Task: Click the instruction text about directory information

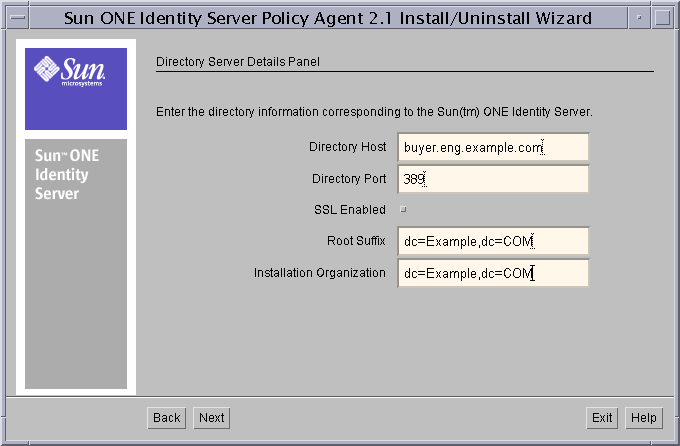Action: pyautogui.click(x=374, y=112)
